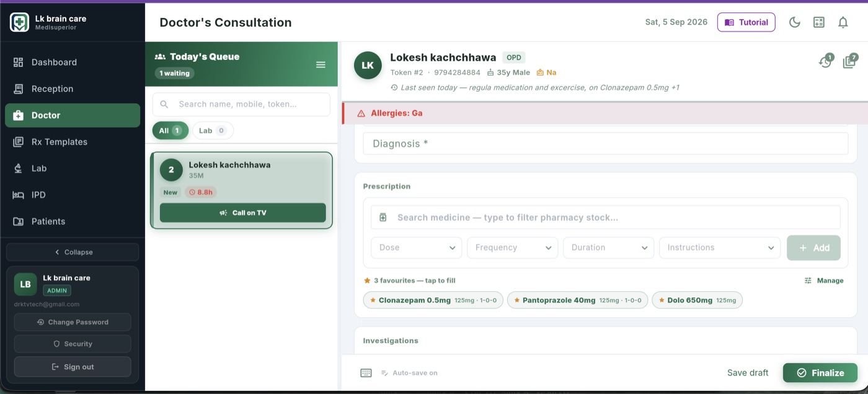The image size is (868, 394).
Task: Toggle Auto-save on indicator
Action: pyautogui.click(x=409, y=373)
